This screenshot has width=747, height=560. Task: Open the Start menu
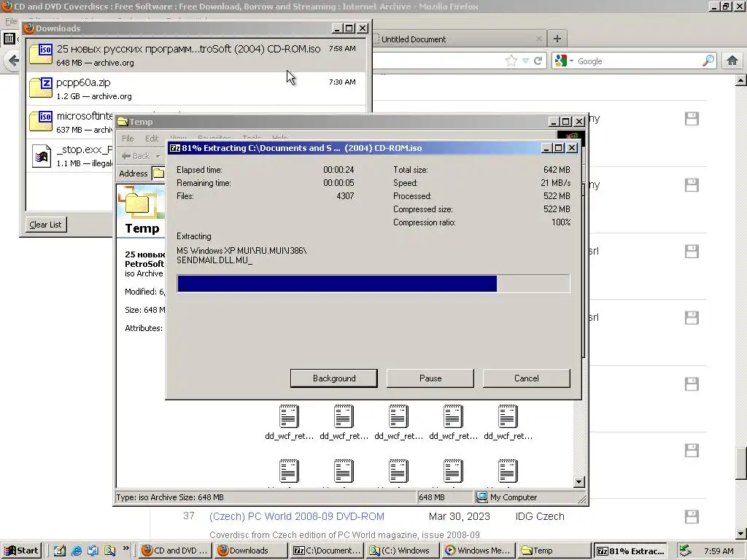tap(21, 551)
